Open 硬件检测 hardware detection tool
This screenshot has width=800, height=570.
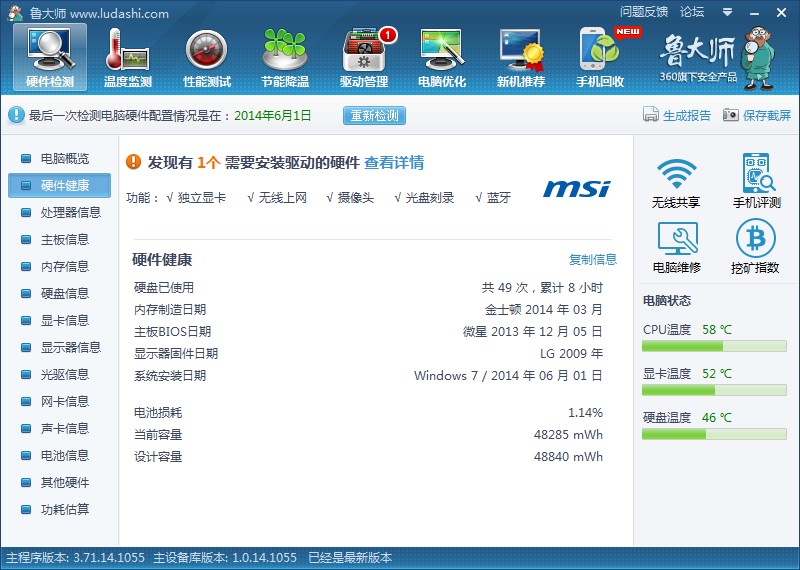tap(50, 57)
